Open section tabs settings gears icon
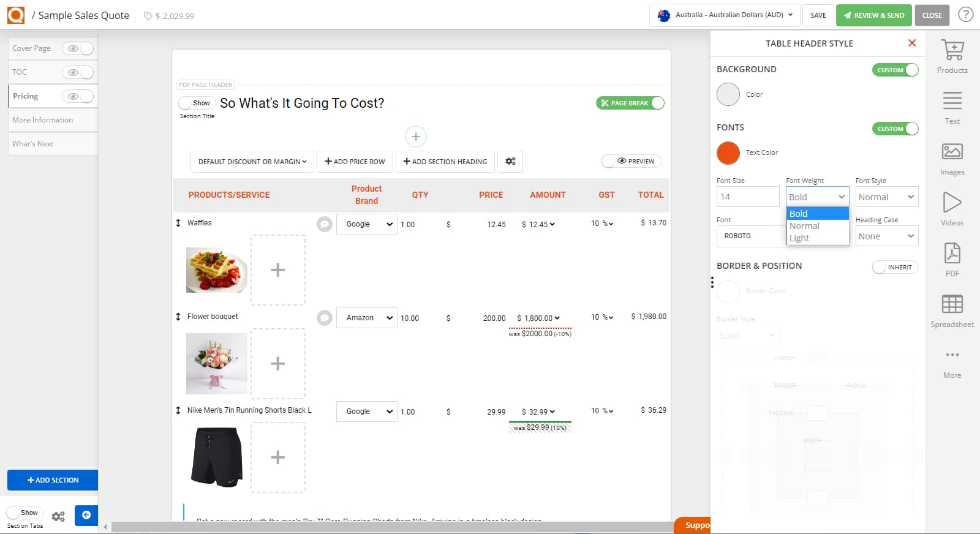This screenshot has width=980, height=534. pyautogui.click(x=58, y=516)
